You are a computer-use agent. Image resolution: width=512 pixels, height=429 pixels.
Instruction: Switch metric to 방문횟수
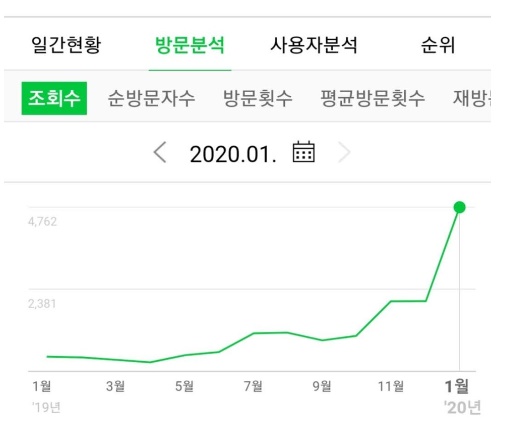pos(258,98)
